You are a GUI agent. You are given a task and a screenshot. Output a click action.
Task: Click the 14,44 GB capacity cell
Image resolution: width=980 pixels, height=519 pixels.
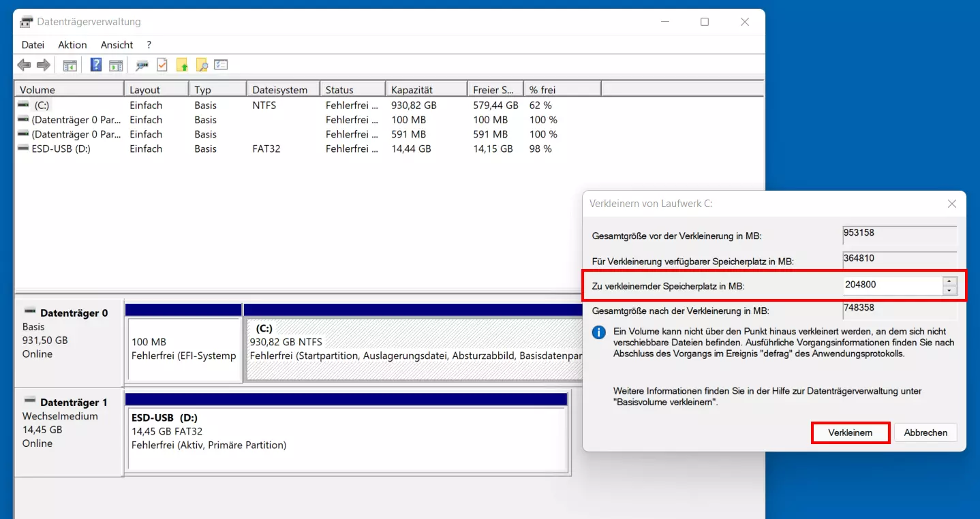[411, 148]
